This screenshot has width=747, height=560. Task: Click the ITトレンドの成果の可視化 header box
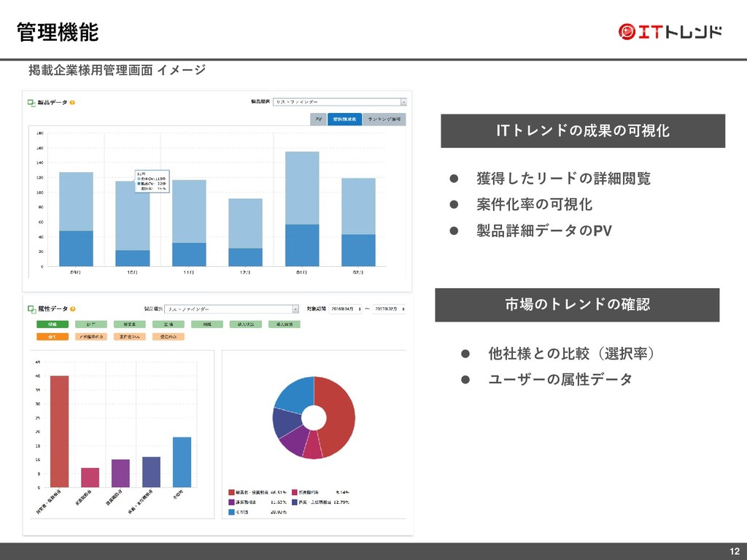[x=583, y=131]
